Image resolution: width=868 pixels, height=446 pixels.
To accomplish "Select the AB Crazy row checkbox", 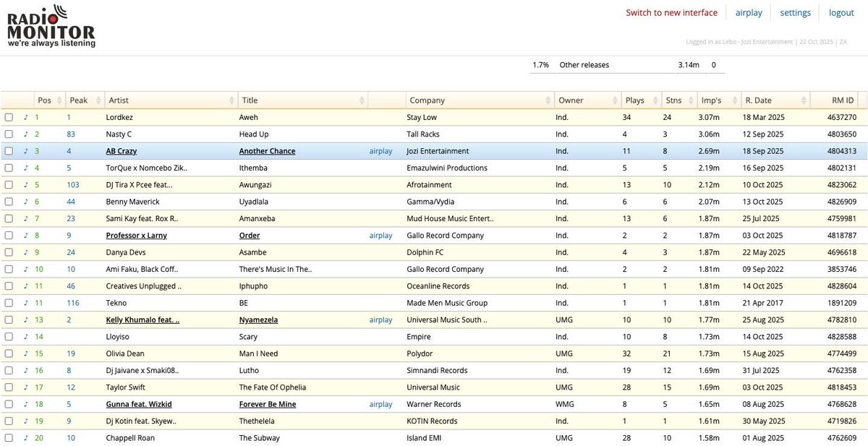I will 9,151.
